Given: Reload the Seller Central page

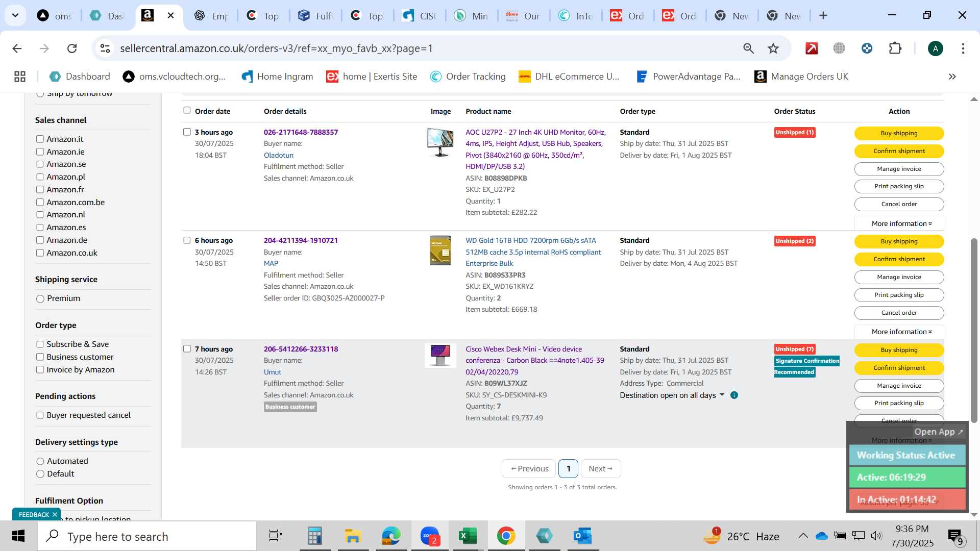Looking at the screenshot, I should pos(72,48).
